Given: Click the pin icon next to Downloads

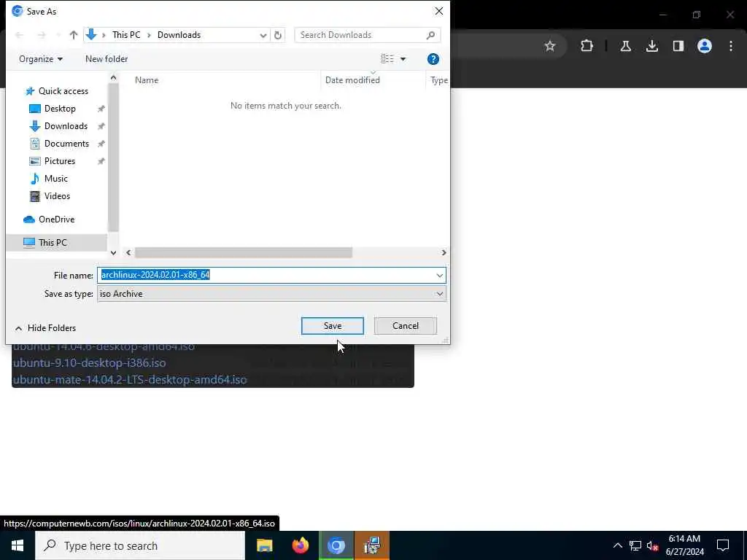Looking at the screenshot, I should coord(101,127).
